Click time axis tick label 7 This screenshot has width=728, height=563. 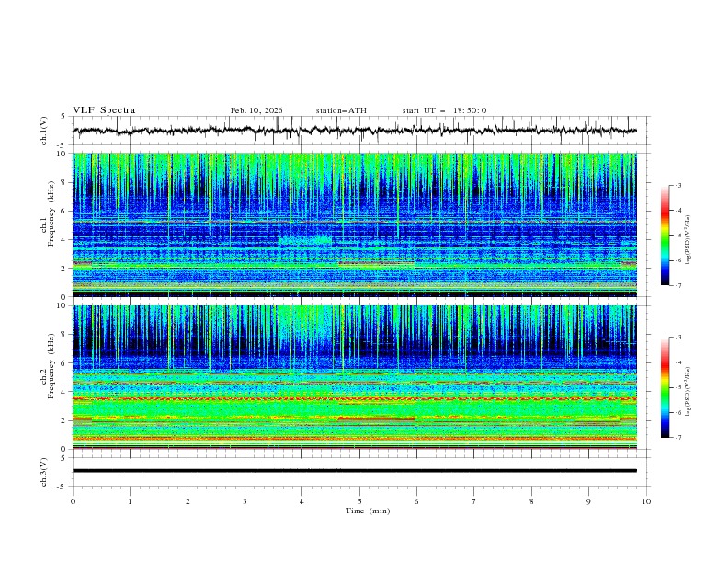[x=474, y=501]
